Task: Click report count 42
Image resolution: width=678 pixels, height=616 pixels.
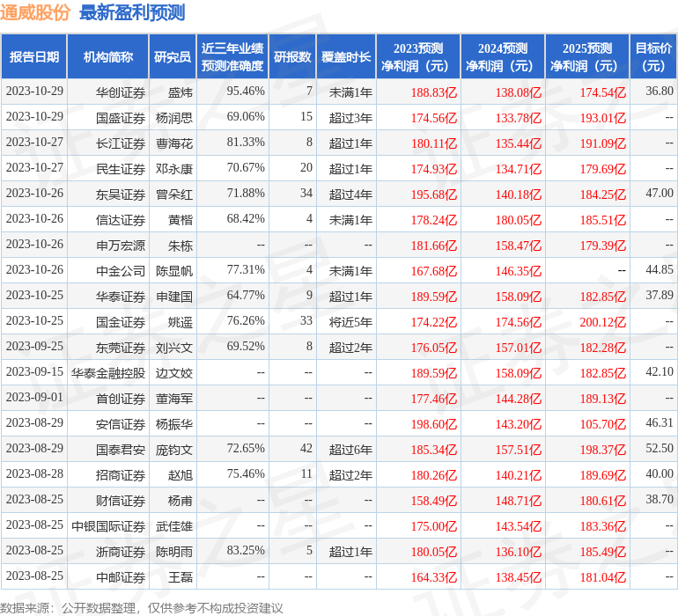Action: pyautogui.click(x=306, y=448)
